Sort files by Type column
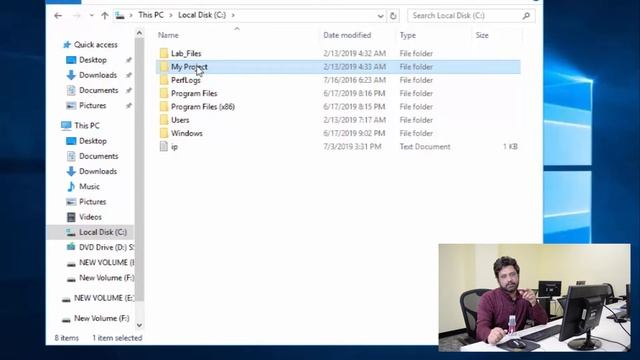Screen dimensions: 640x360 pyautogui.click(x=408, y=35)
